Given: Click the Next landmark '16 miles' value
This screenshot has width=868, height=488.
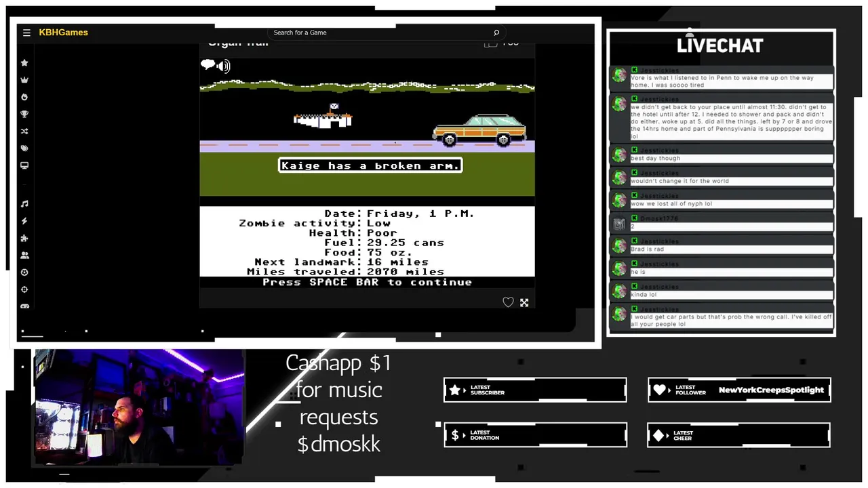Looking at the screenshot, I should tap(397, 262).
